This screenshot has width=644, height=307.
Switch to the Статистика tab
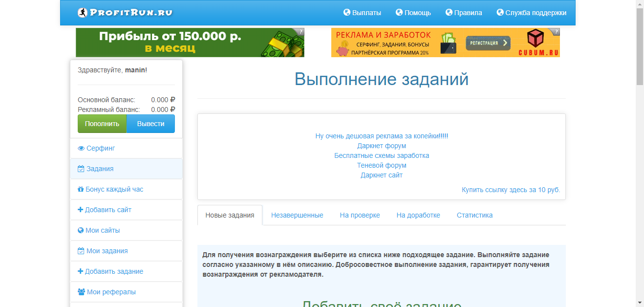click(x=474, y=215)
